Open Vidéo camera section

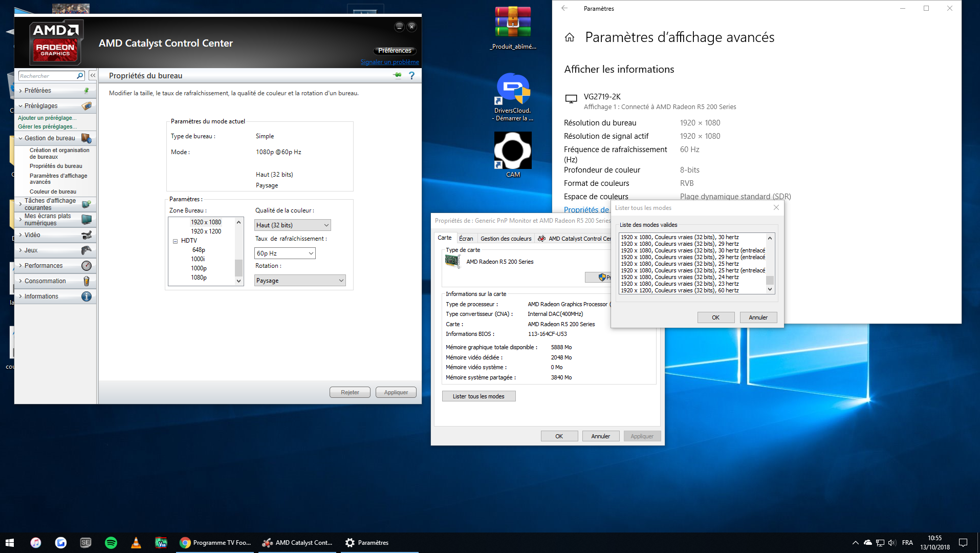click(x=55, y=235)
